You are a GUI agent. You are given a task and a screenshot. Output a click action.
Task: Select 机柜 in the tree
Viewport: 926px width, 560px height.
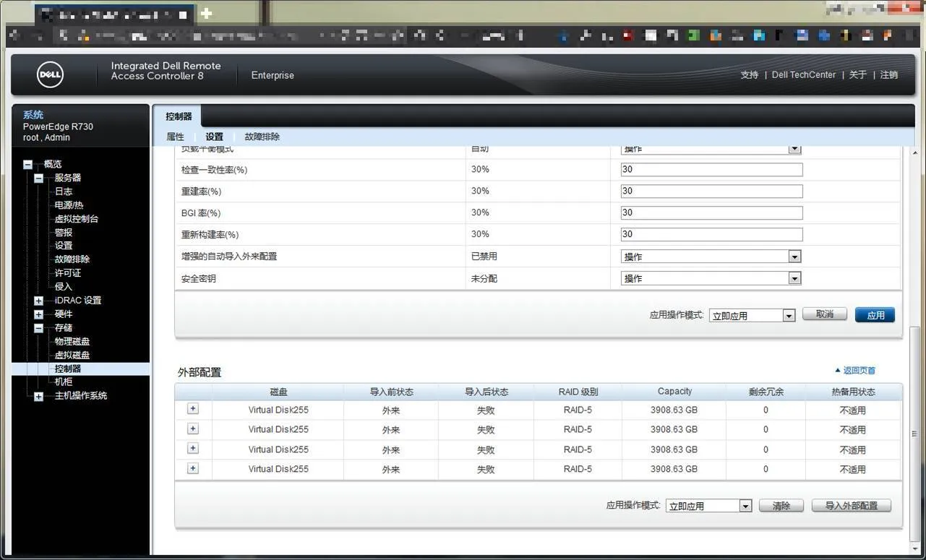point(64,382)
